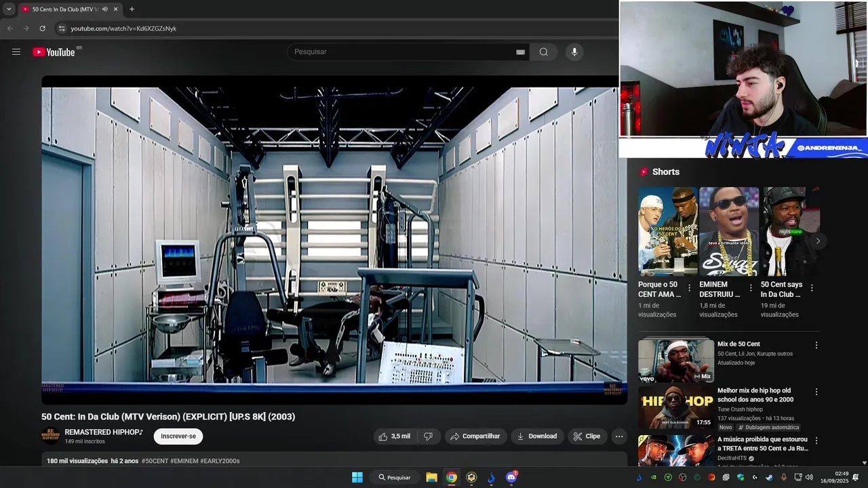Open 'Mix de 50 Cent' title link
This screenshot has height=488, width=868.
[738, 344]
